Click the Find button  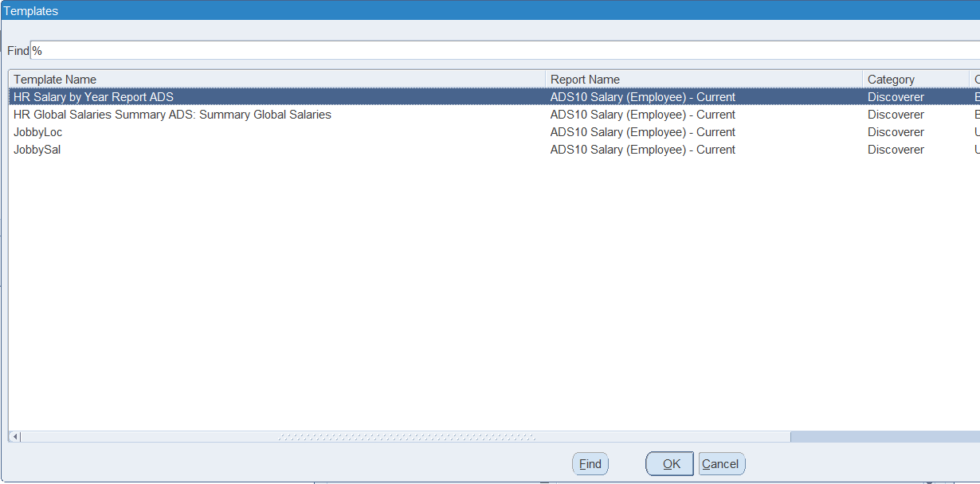point(590,464)
